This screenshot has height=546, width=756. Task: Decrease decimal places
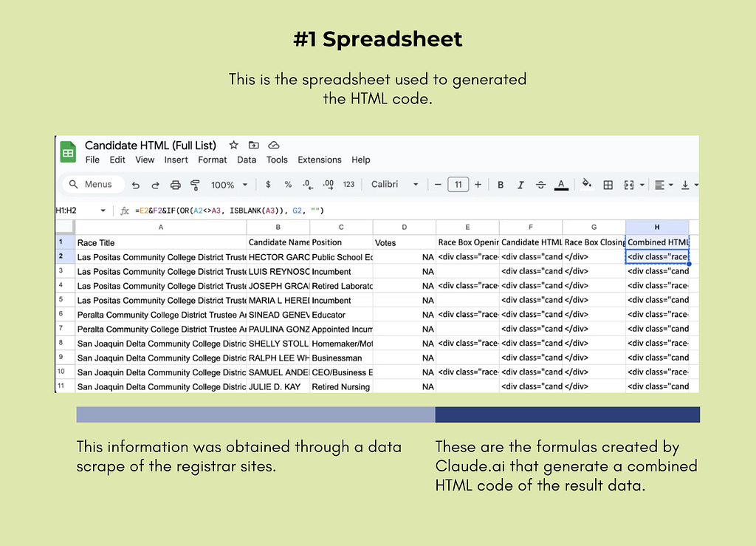point(308,185)
